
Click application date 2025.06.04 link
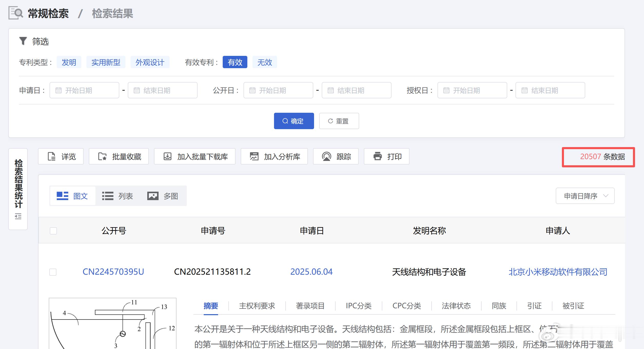click(311, 272)
